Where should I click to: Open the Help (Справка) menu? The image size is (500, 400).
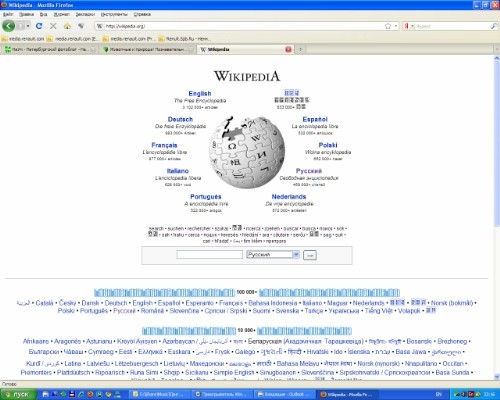pos(142,14)
